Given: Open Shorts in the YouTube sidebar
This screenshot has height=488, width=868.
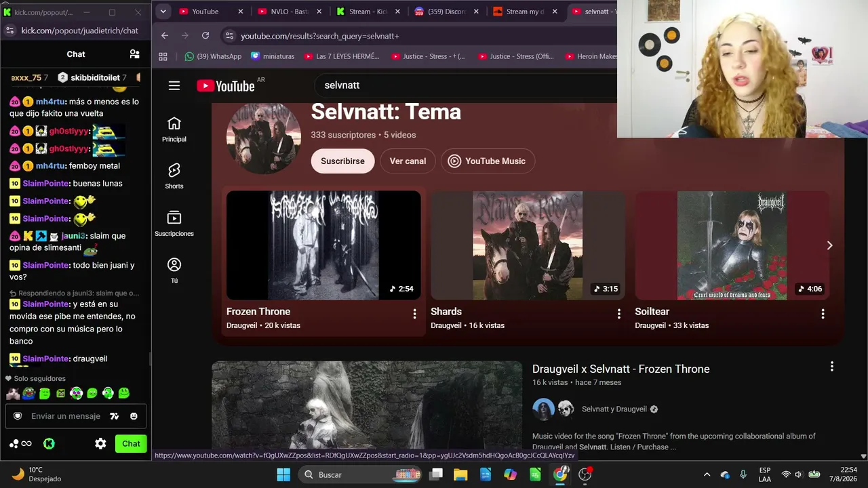Looking at the screenshot, I should coord(174,176).
